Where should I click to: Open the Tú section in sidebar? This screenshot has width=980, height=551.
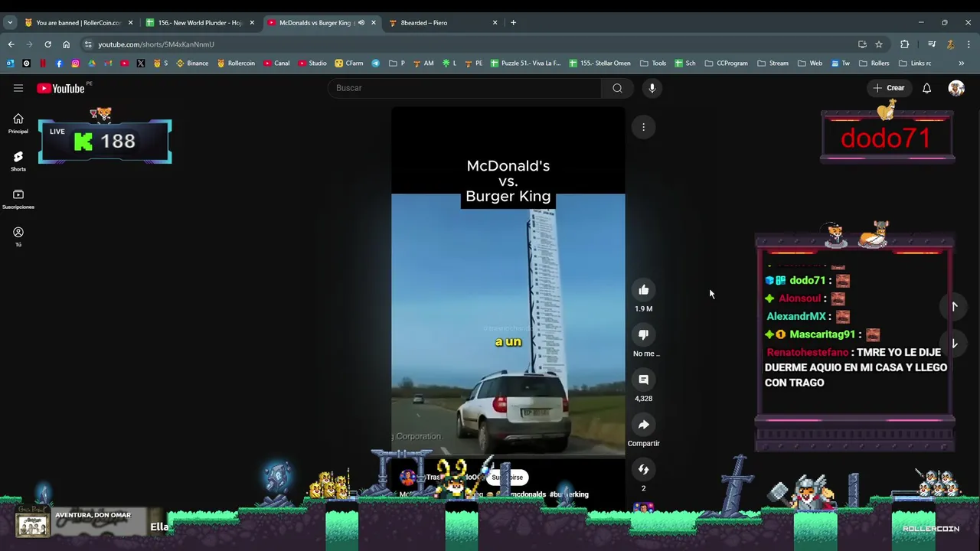[x=18, y=236]
